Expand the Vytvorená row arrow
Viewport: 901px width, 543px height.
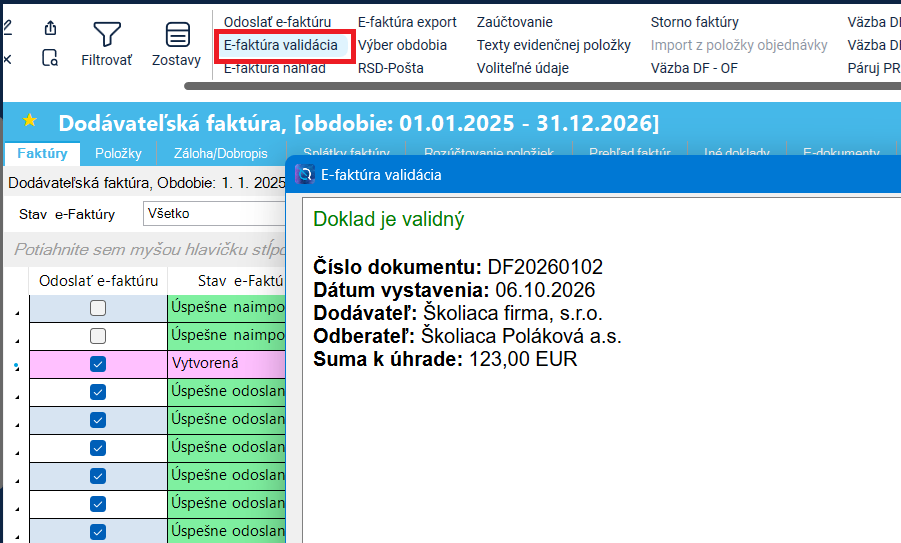click(x=17, y=367)
